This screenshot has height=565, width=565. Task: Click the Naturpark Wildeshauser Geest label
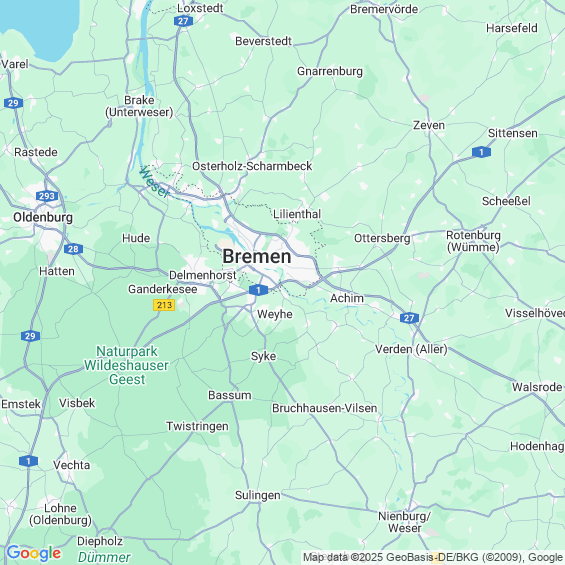point(126,365)
